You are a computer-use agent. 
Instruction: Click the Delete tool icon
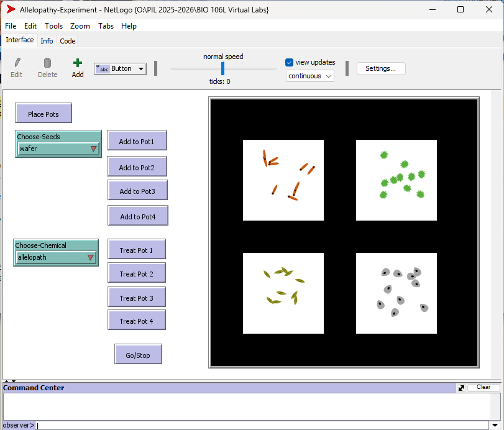tap(47, 63)
